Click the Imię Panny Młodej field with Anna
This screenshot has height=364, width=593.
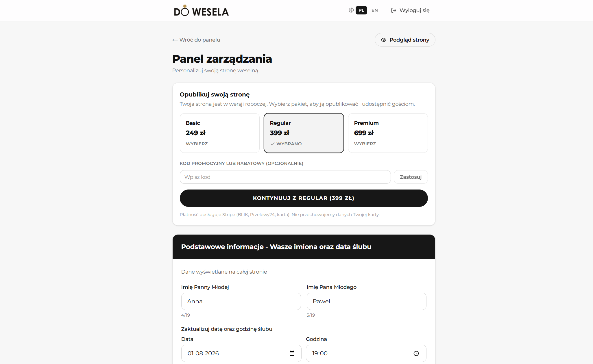point(241,301)
